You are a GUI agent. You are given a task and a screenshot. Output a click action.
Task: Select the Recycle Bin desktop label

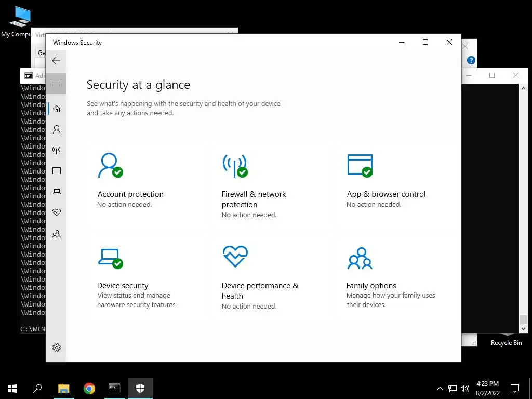[x=506, y=343]
